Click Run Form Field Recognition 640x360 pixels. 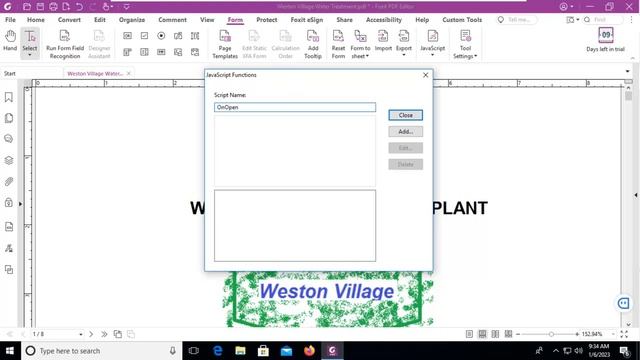65,44
